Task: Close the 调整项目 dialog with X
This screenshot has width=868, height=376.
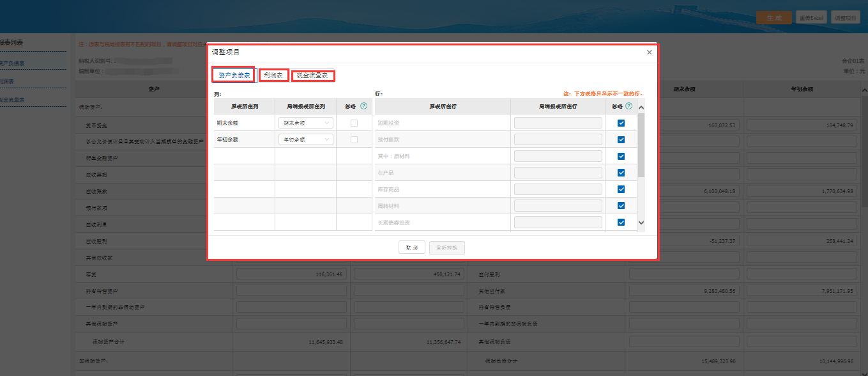Action: pyautogui.click(x=650, y=52)
